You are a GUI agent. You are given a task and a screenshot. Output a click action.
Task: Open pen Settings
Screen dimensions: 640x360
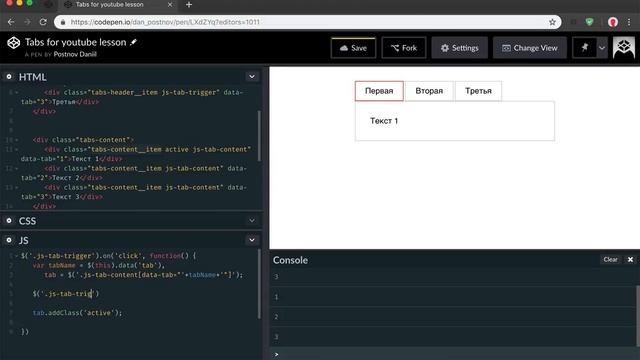460,48
